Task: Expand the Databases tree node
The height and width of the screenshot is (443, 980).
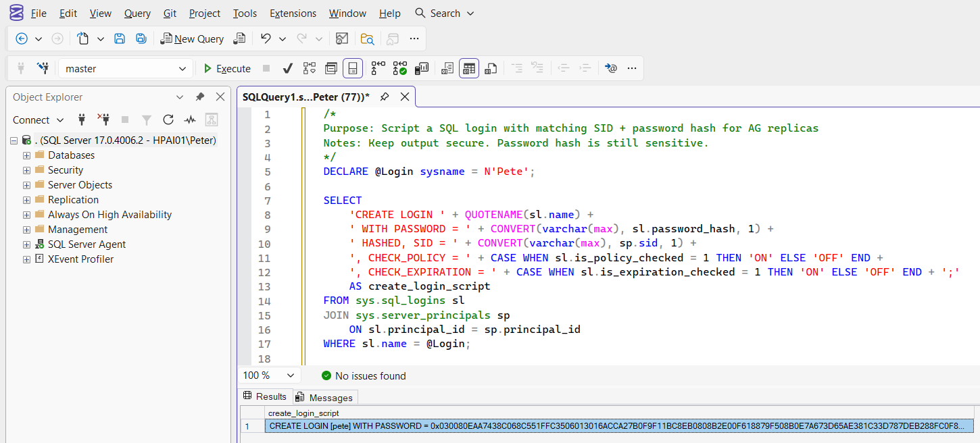Action: point(27,155)
